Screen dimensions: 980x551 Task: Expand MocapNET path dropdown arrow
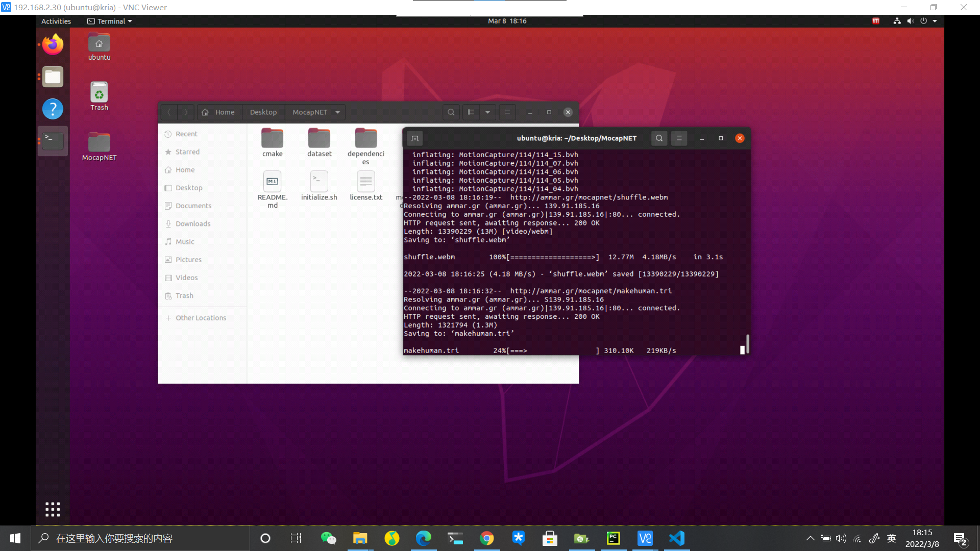(x=337, y=112)
